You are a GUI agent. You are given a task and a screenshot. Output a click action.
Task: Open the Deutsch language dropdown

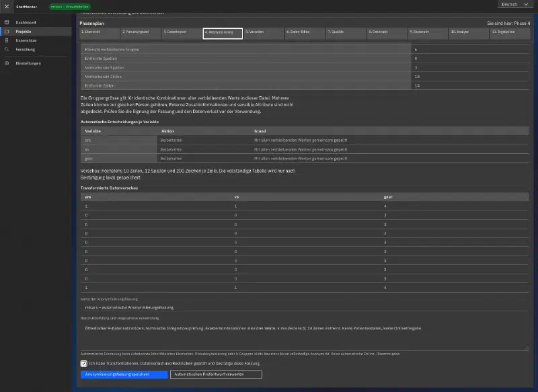515,5
